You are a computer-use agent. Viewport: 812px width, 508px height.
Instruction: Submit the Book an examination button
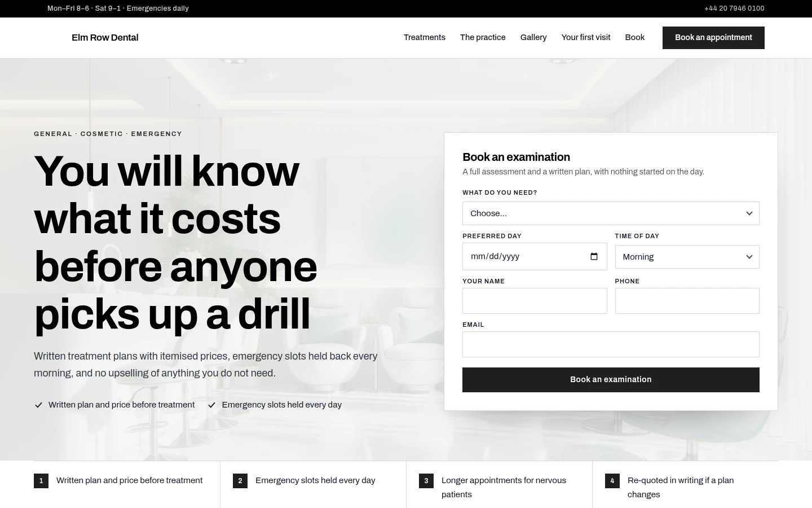point(611,380)
